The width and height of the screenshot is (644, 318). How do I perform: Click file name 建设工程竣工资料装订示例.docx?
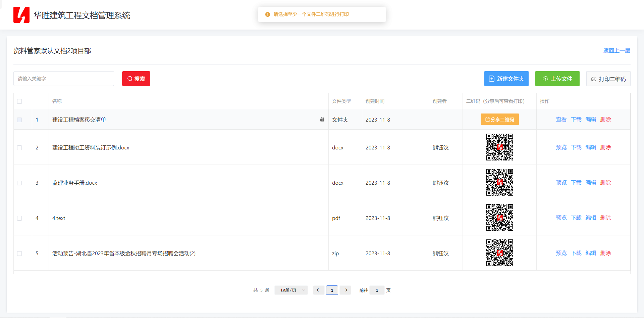(x=91, y=147)
